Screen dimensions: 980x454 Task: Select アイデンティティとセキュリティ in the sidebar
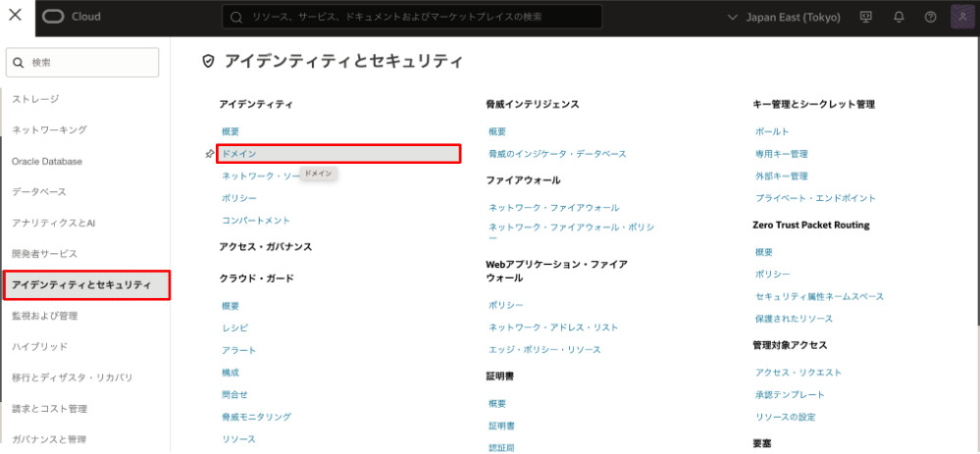86,284
